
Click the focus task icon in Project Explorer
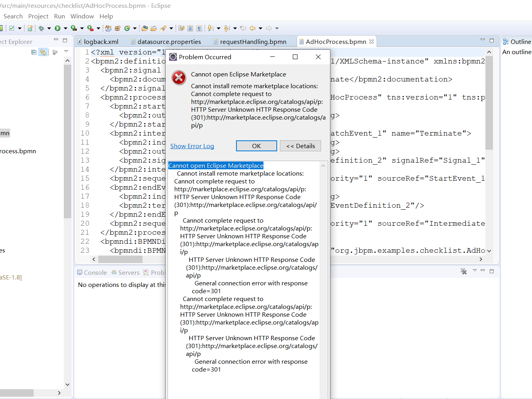(x=55, y=52)
